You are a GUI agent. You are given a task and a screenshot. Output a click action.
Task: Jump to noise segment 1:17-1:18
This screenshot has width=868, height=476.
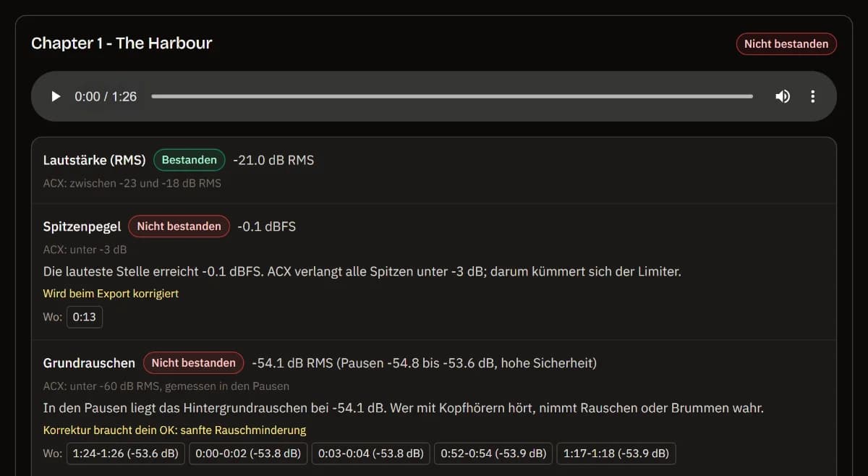coord(616,454)
